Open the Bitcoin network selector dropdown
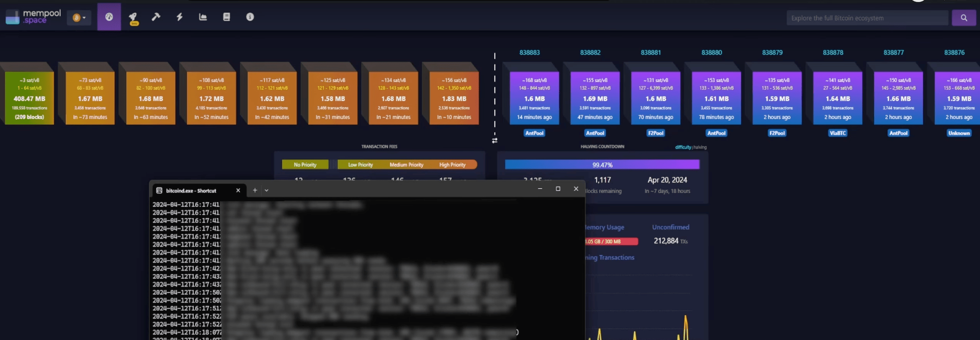Screen dimensions: 980x340 79,18
